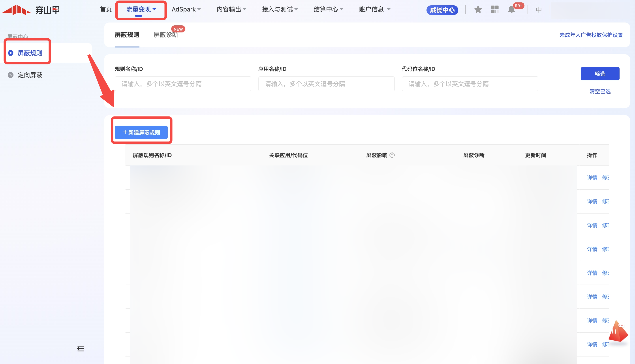Open the red pyramid assistant icon
This screenshot has height=364, width=635.
[618, 332]
